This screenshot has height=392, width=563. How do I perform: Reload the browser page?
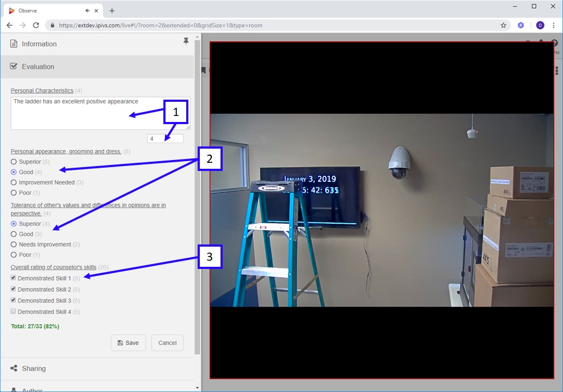tap(36, 25)
